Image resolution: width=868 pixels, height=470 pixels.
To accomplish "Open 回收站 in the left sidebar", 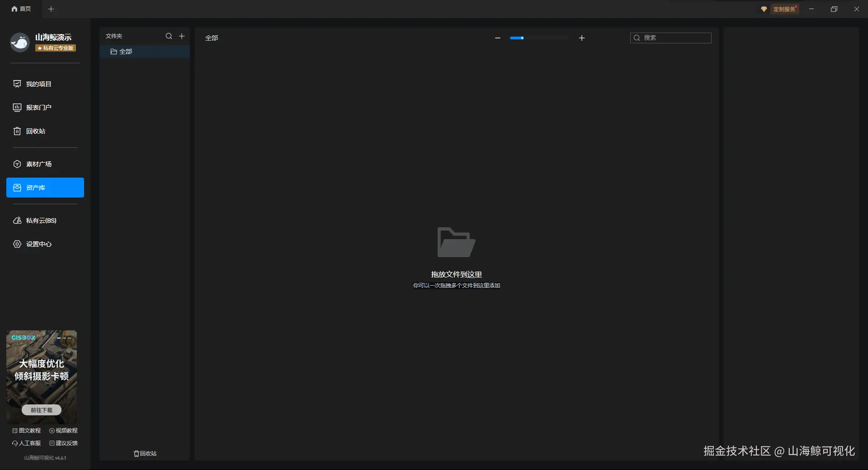I will tap(45, 131).
